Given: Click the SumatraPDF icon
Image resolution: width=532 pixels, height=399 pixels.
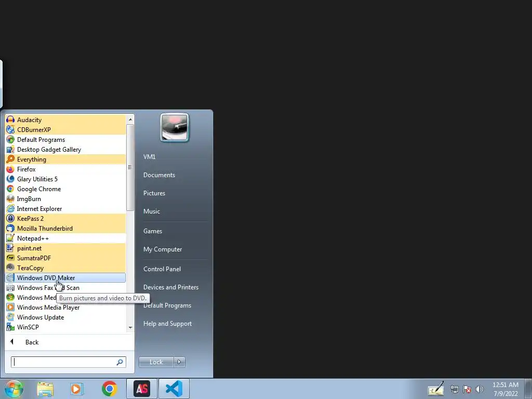Looking at the screenshot, I should point(10,258).
